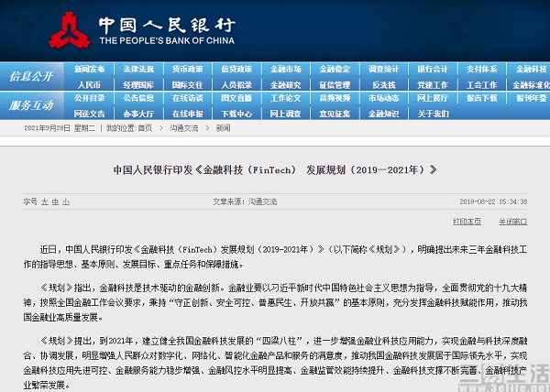Open 意见征集 menu item
This screenshot has height=392, width=550.
coord(335,114)
